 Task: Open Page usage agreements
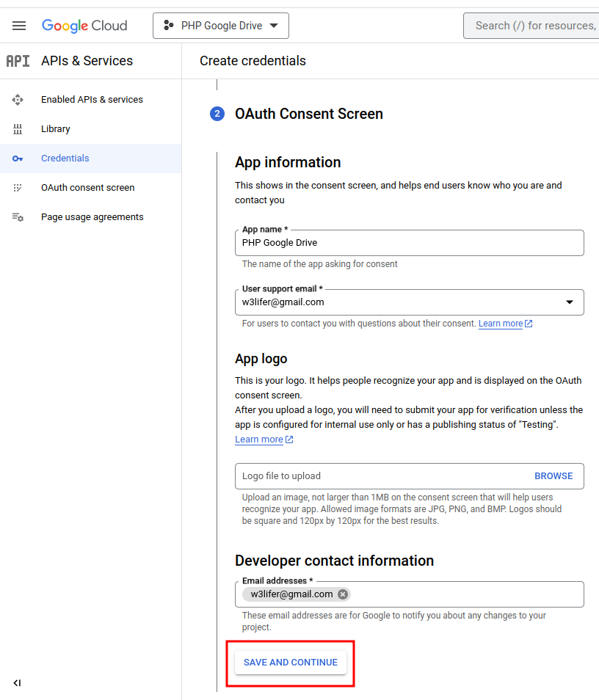pos(92,217)
